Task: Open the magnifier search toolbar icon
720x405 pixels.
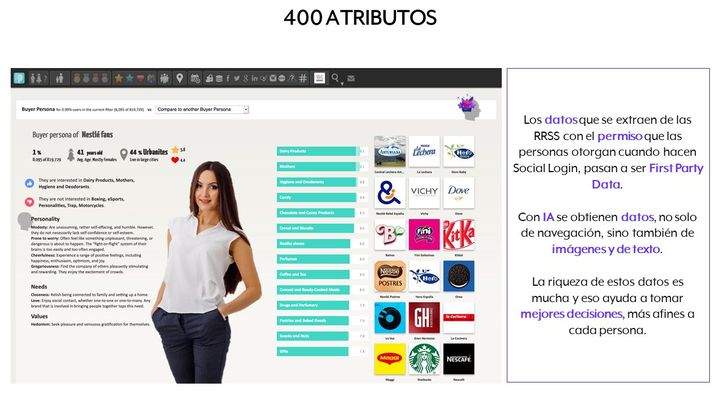Action: (x=336, y=78)
